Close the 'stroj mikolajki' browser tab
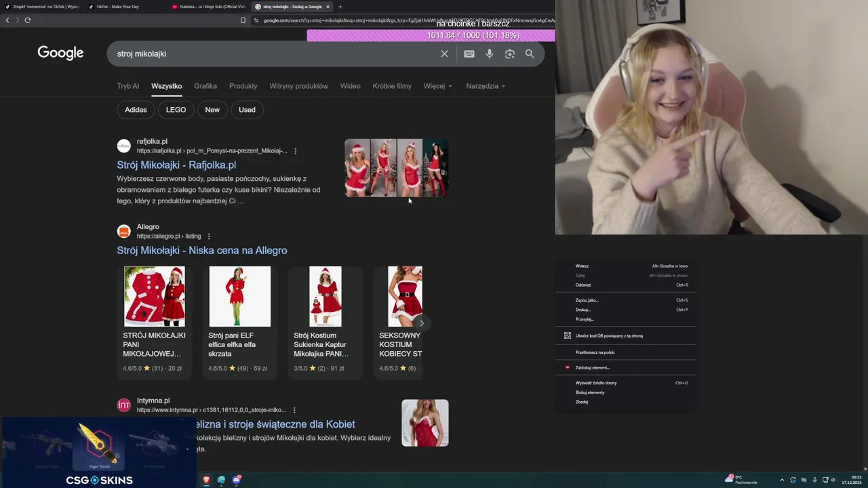The height and width of the screenshot is (488, 868). pyautogui.click(x=328, y=7)
